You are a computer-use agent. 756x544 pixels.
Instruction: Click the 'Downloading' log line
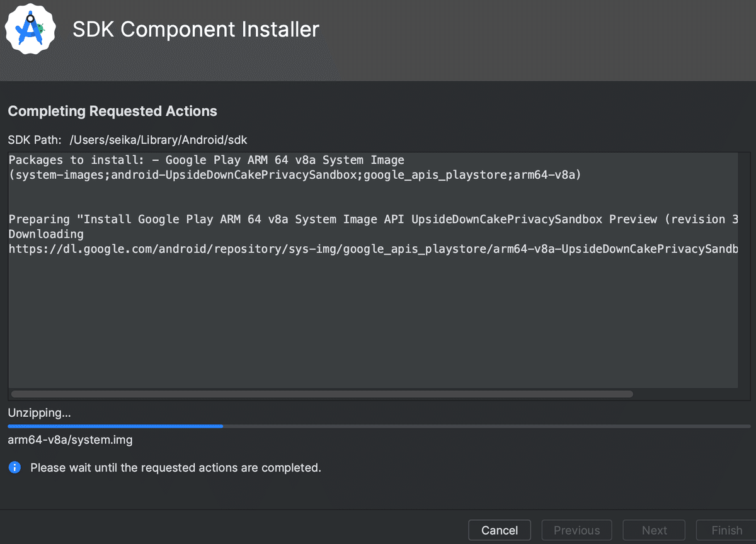click(46, 234)
